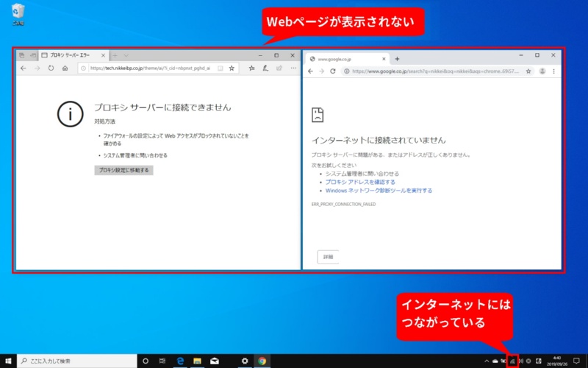Image resolution: width=588 pixels, height=368 pixels.
Task: Click the Edge home button
Action: 65,68
